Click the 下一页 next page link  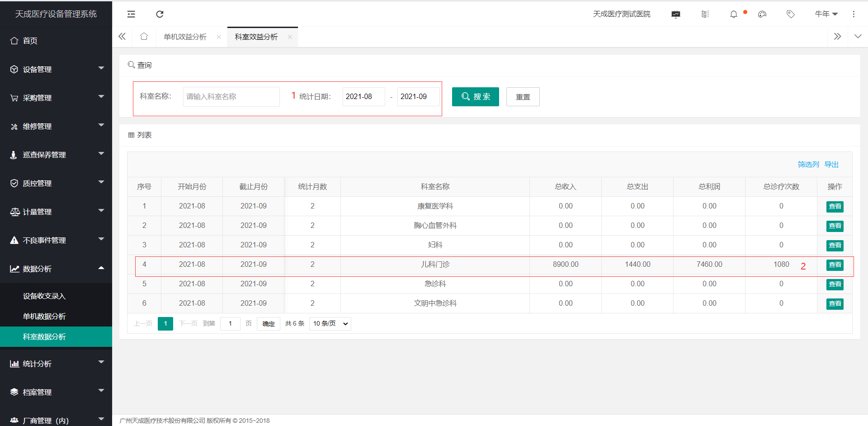pos(188,324)
